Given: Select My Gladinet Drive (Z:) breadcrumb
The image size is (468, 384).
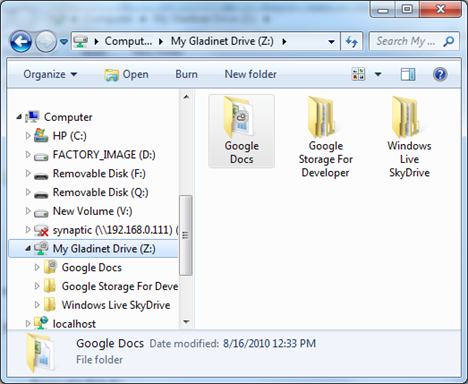Looking at the screenshot, I should [222, 41].
